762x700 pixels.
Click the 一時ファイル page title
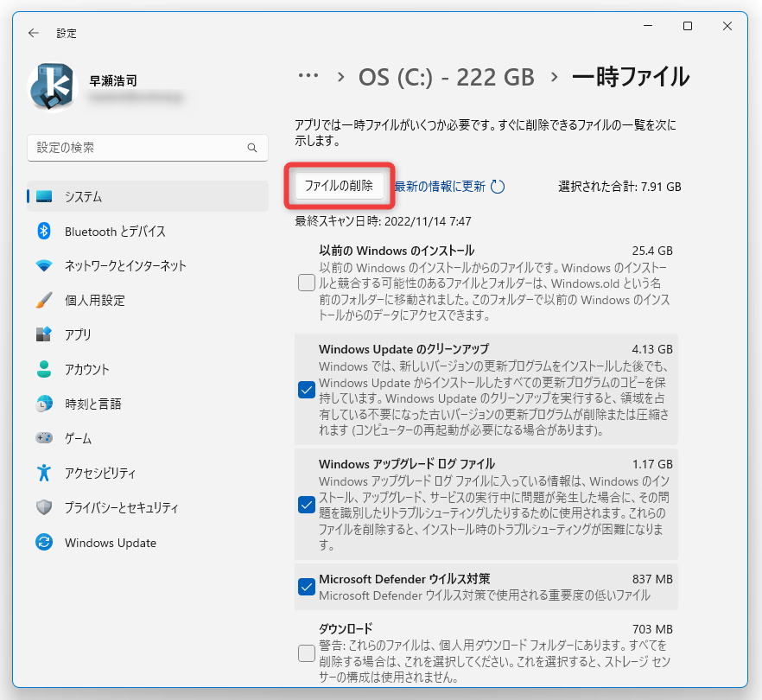[631, 77]
